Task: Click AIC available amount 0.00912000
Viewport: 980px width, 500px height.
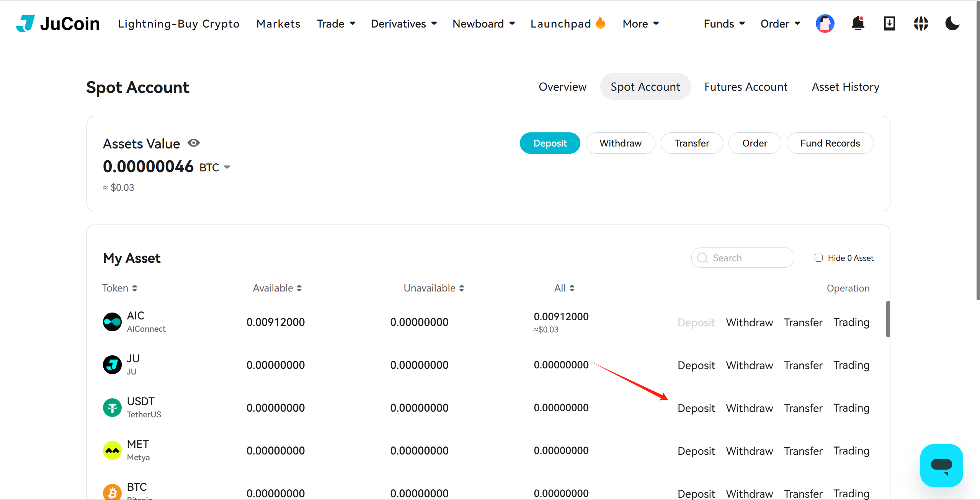Action: click(276, 322)
